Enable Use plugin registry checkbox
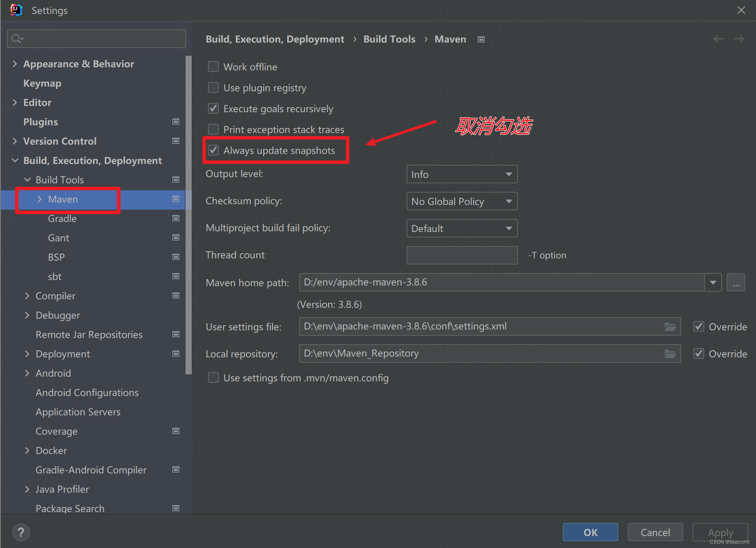 (213, 87)
